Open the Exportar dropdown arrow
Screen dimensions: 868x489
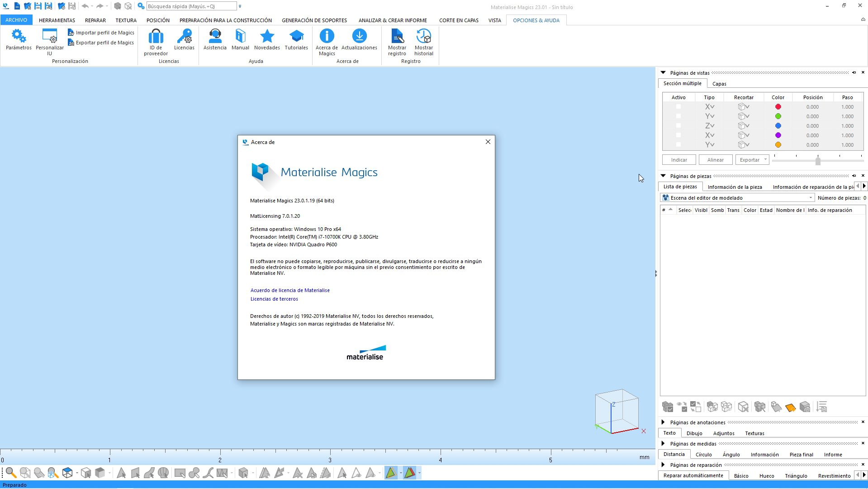(765, 160)
